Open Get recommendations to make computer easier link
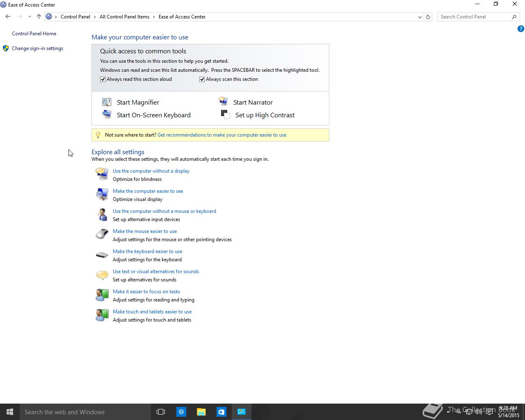This screenshot has width=525, height=420. pos(222,135)
